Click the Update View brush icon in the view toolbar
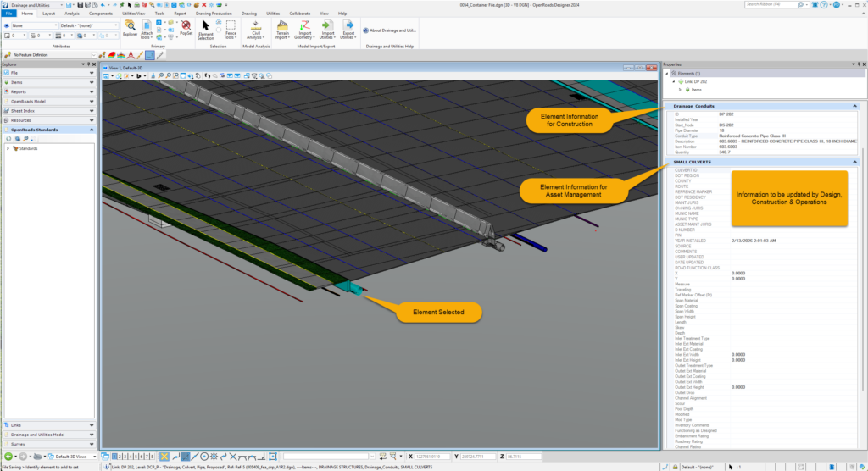Image resolution: width=868 pixels, height=471 pixels. pos(153,76)
